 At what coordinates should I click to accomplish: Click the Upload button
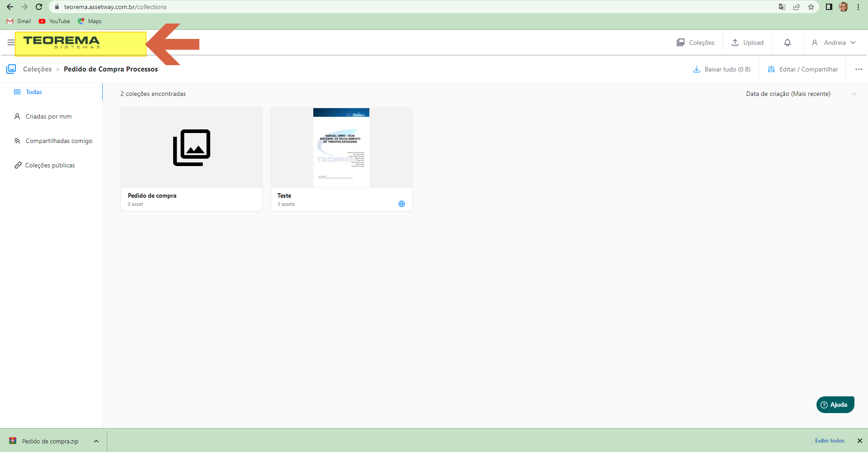pyautogui.click(x=748, y=43)
